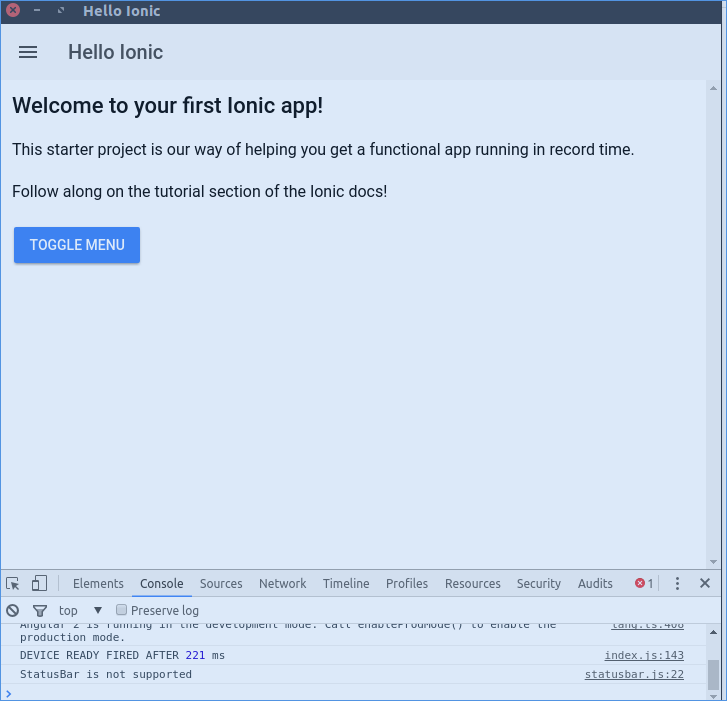Click the 'Hello Ionic' page header title

click(115, 52)
